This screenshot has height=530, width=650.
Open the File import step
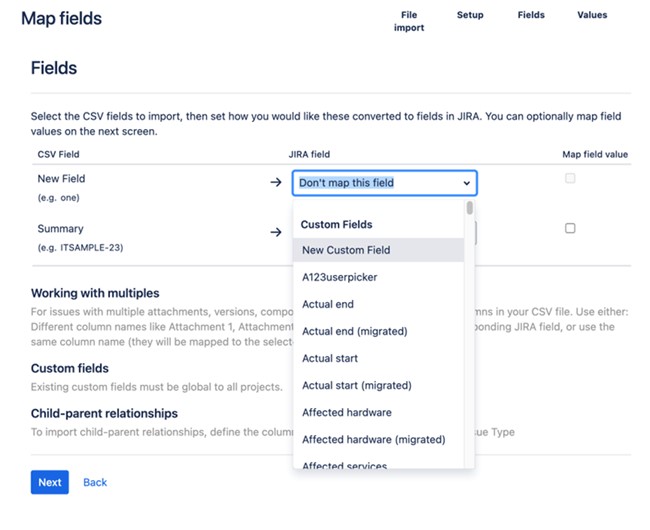[x=409, y=21]
